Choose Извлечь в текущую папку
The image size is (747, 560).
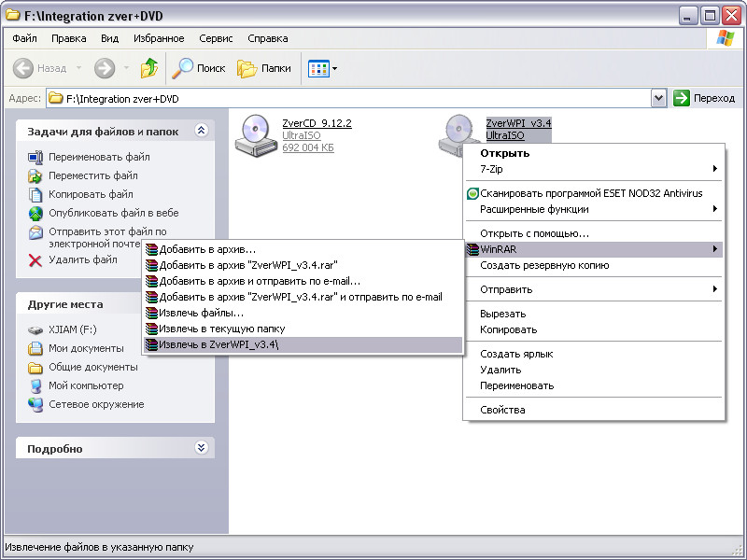tap(303, 329)
